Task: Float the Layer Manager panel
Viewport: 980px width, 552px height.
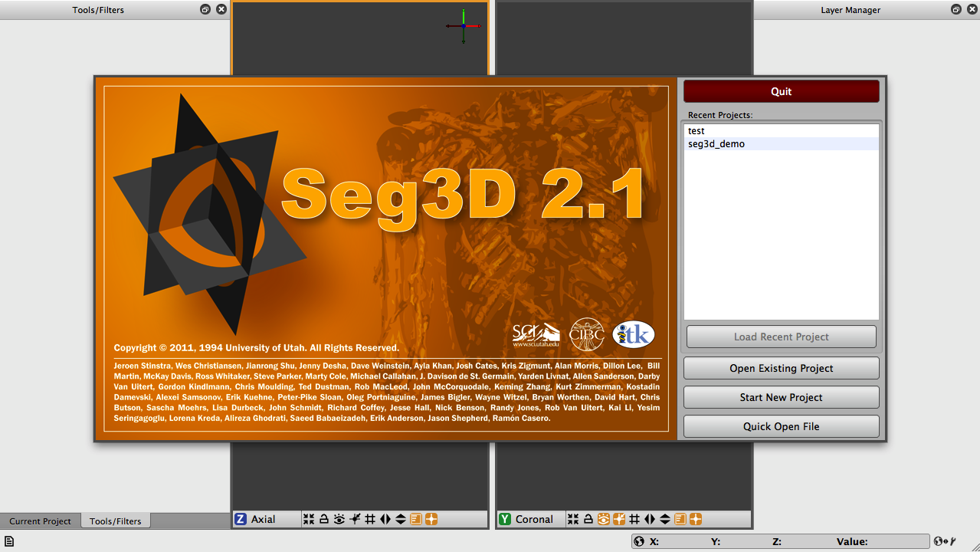Action: [956, 9]
